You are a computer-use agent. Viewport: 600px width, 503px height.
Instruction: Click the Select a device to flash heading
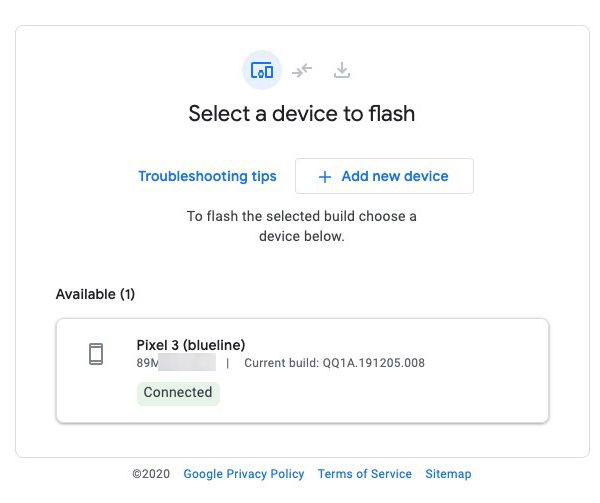(x=301, y=114)
